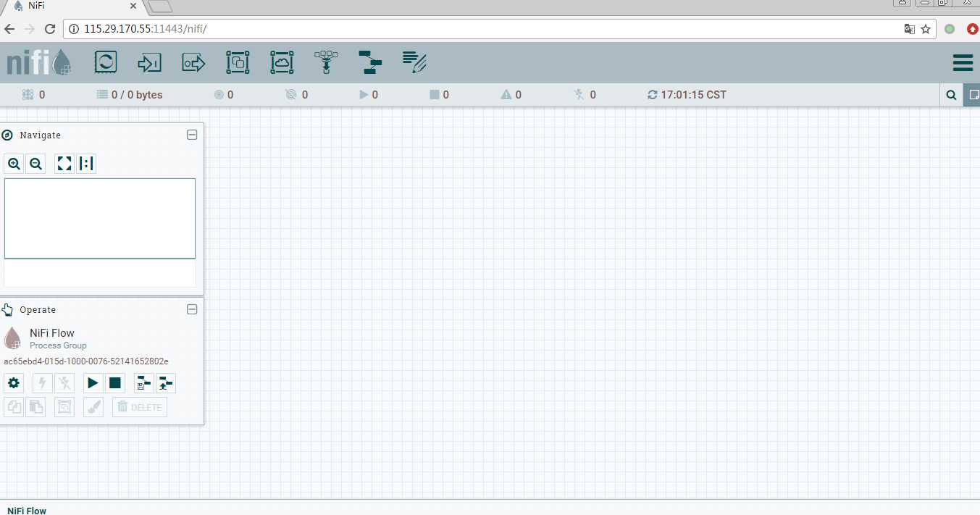Open the flow search icon
Screen dimensions: 980x515
point(952,95)
